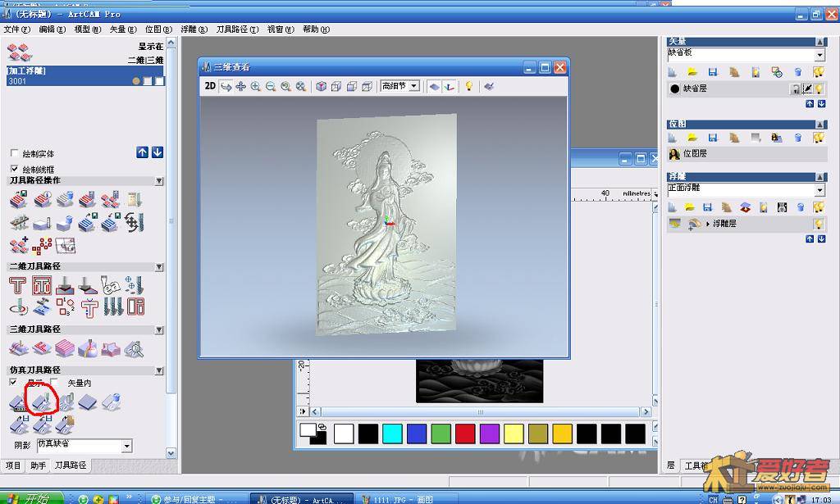Move toolpath down with blue arrow
Viewport: 840px width, 504px height.
click(x=157, y=152)
